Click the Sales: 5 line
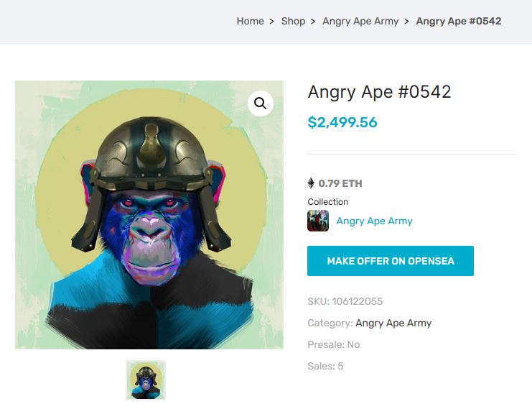The image size is (532, 409). (x=325, y=366)
